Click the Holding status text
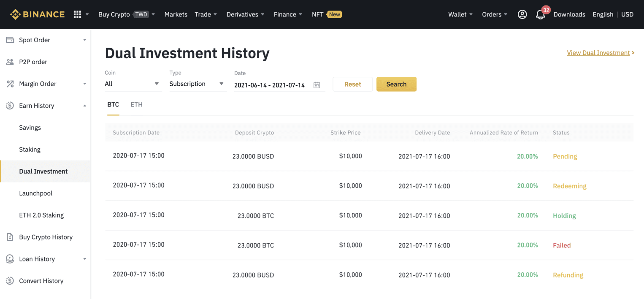Viewport: 644px width, 299px height. coord(564,215)
